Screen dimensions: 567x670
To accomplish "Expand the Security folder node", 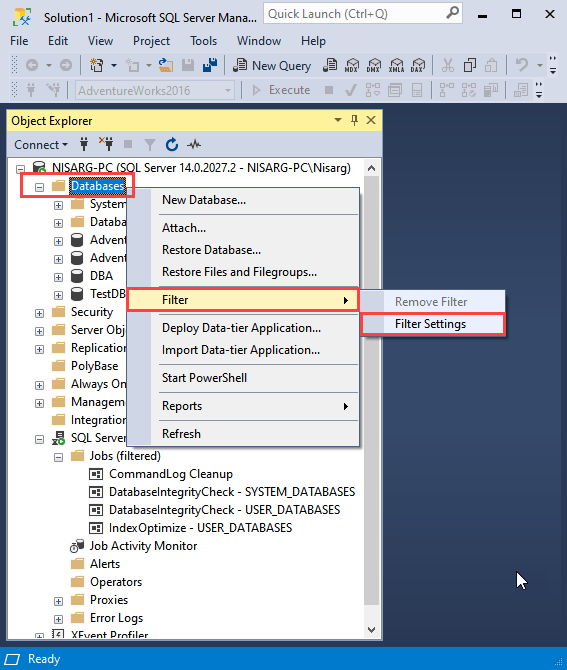I will point(39,313).
